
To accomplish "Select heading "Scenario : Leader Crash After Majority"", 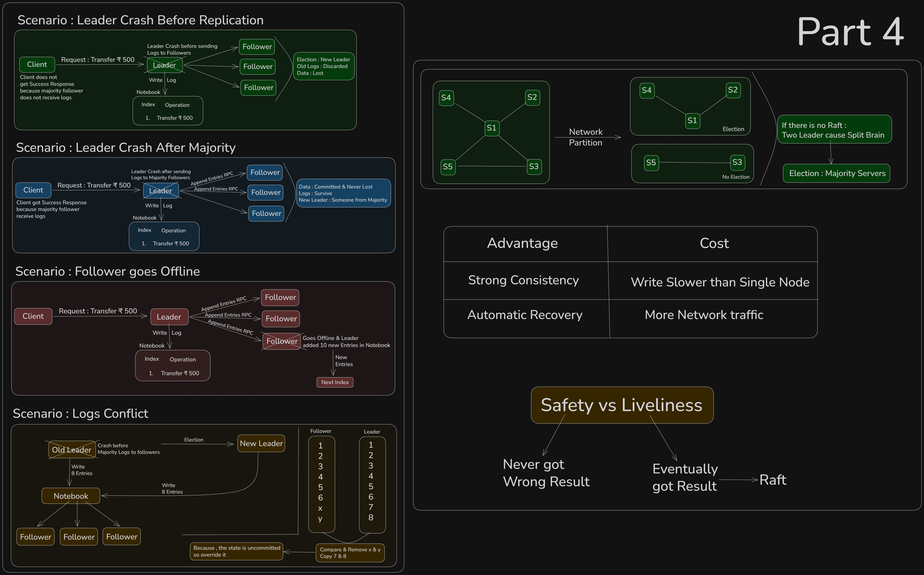I will point(126,148).
